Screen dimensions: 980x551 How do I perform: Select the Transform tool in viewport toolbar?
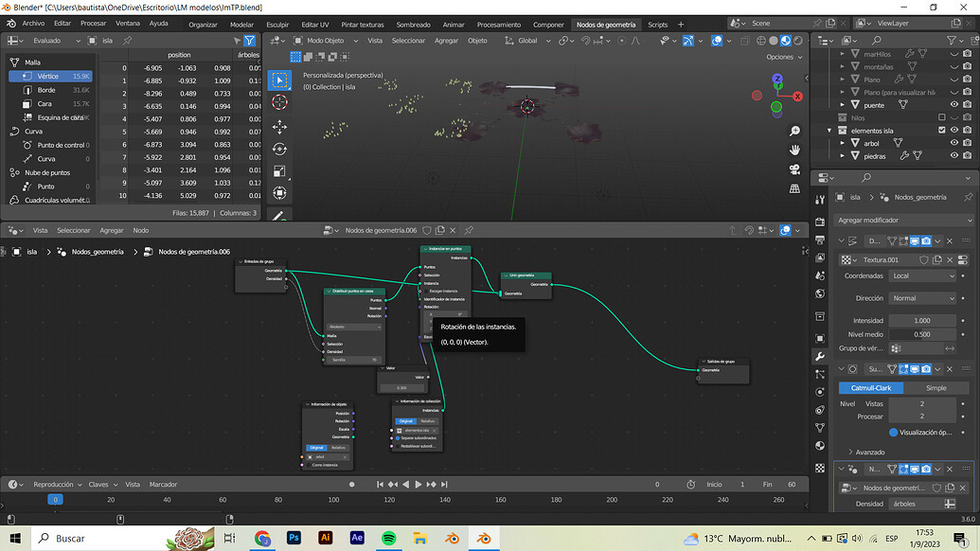tap(279, 193)
